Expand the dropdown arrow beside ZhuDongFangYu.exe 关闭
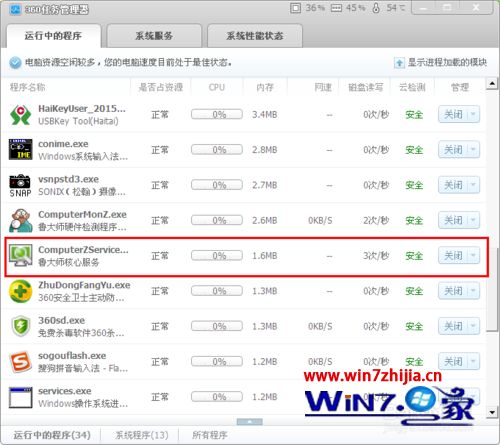Screen dimensions: 500x445 [473, 291]
